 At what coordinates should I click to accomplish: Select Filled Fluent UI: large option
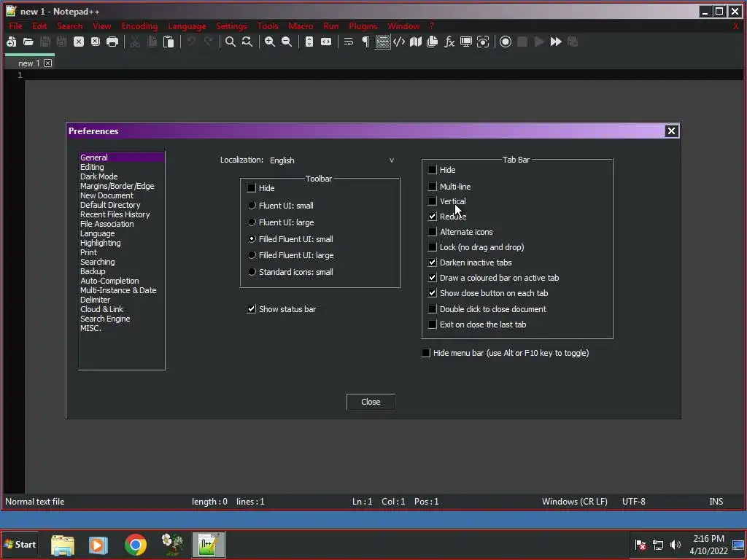pyautogui.click(x=252, y=255)
